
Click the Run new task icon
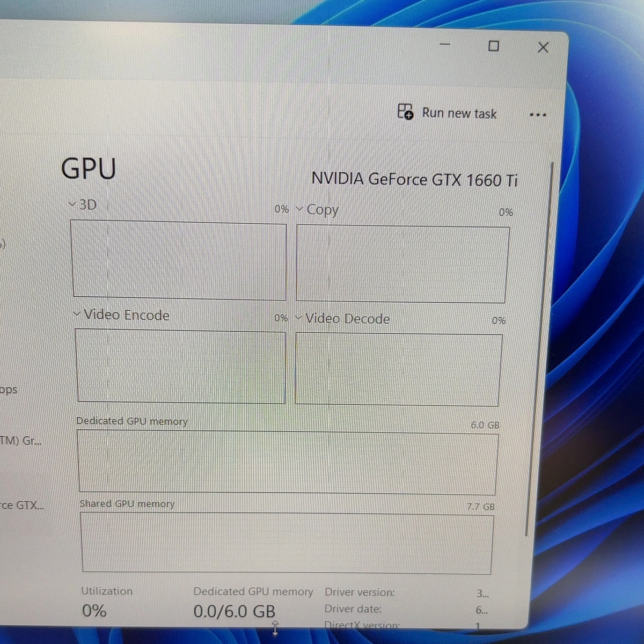pos(405,112)
